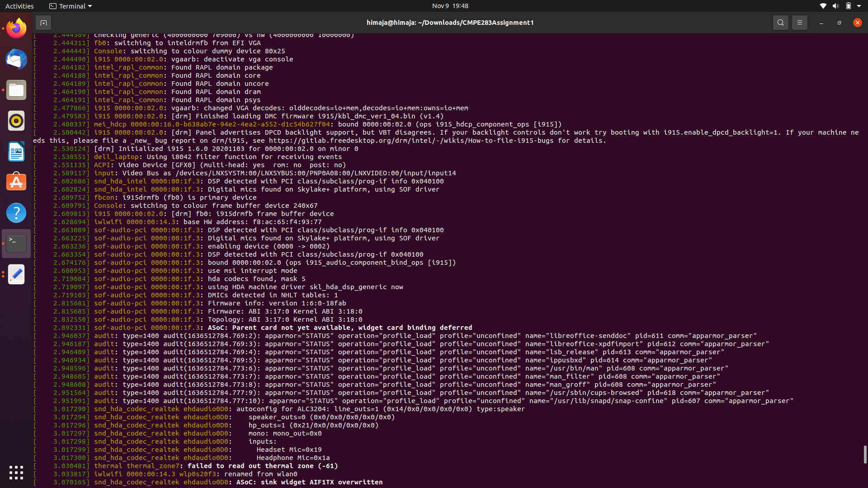Screen dimensions: 868x488
Task: Click the battery indicator icon
Action: 849,6
